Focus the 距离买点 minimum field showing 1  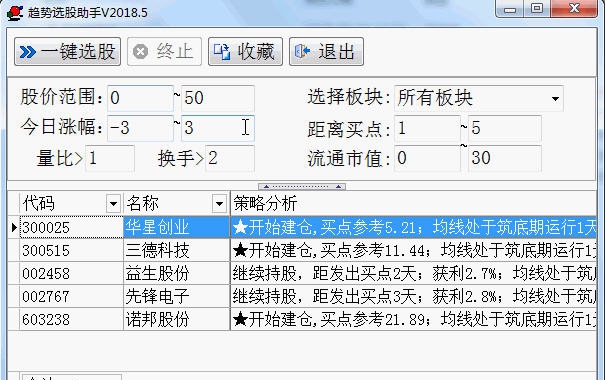click(428, 128)
